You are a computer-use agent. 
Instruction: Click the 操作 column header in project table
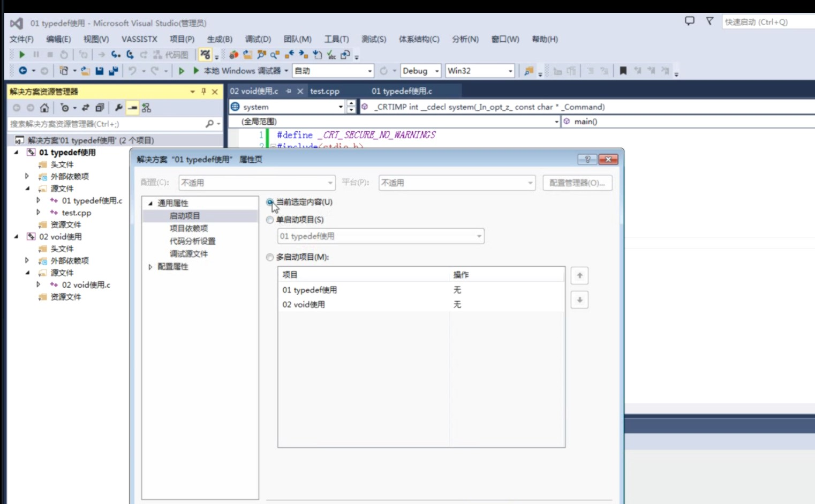coord(461,275)
